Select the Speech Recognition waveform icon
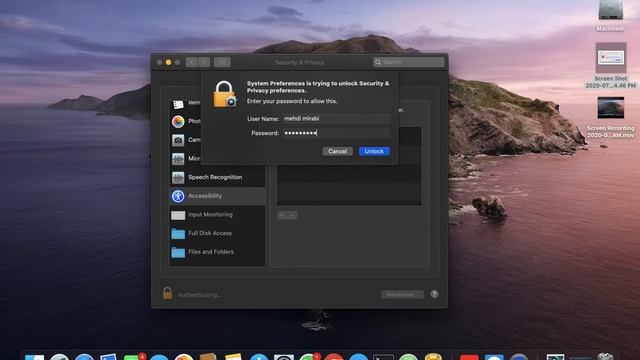640x360 pixels. (178, 178)
